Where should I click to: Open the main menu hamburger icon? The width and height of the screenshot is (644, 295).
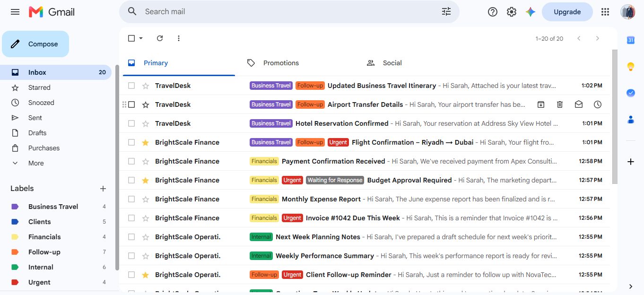[x=15, y=12]
